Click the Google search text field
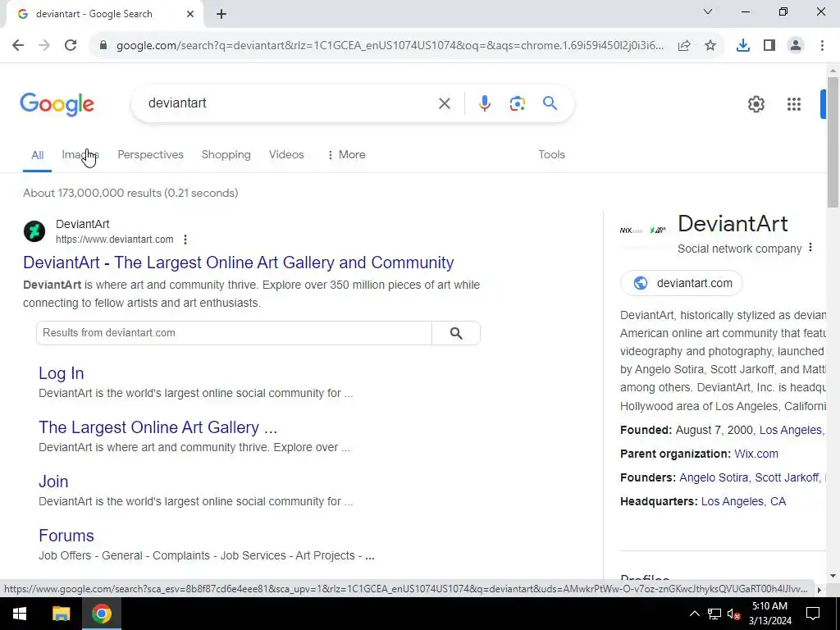840x630 pixels. pyautogui.click(x=290, y=103)
